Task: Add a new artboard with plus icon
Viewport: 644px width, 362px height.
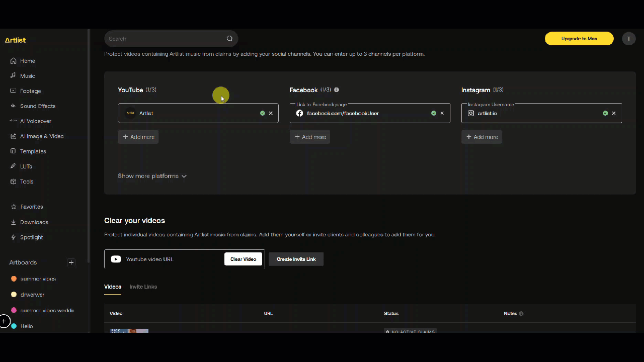Action: (71, 262)
